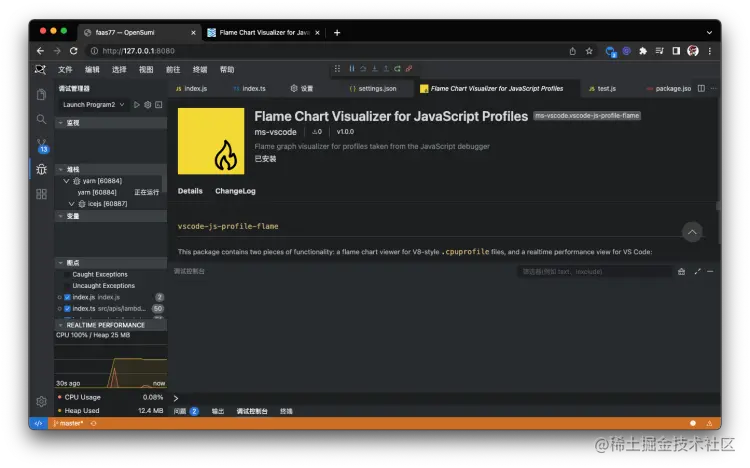Pause the debug session
The width and height of the screenshot is (750, 468).
click(x=352, y=68)
